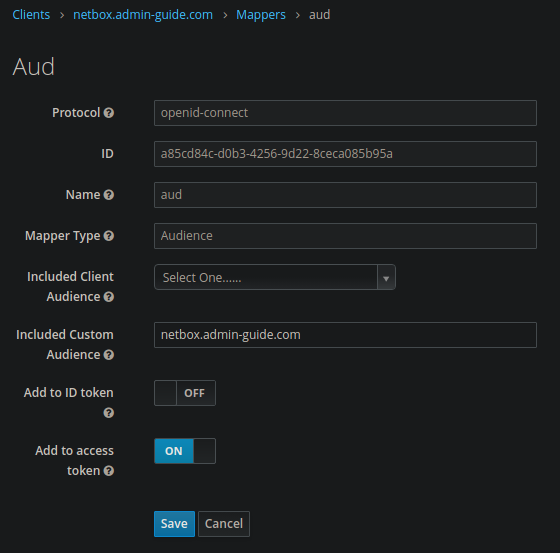
Task: Open the Protocol help tooltip icon
Action: [109, 113]
